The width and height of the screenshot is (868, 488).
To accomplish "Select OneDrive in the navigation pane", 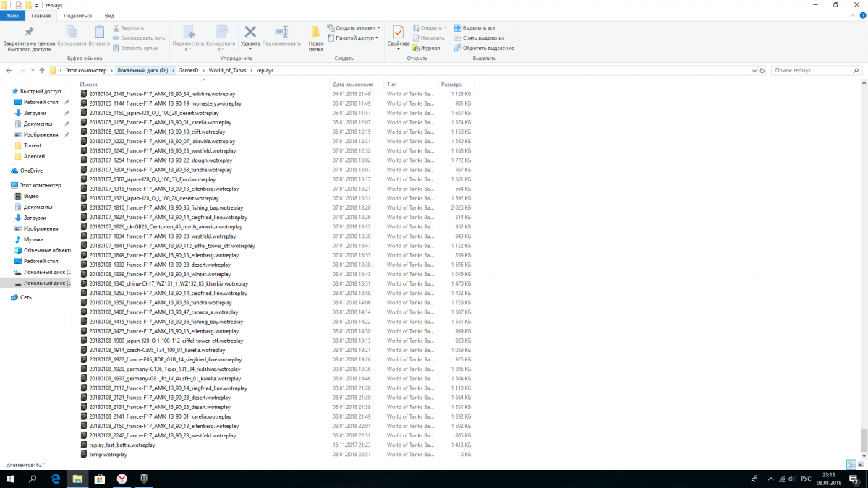I will point(31,171).
